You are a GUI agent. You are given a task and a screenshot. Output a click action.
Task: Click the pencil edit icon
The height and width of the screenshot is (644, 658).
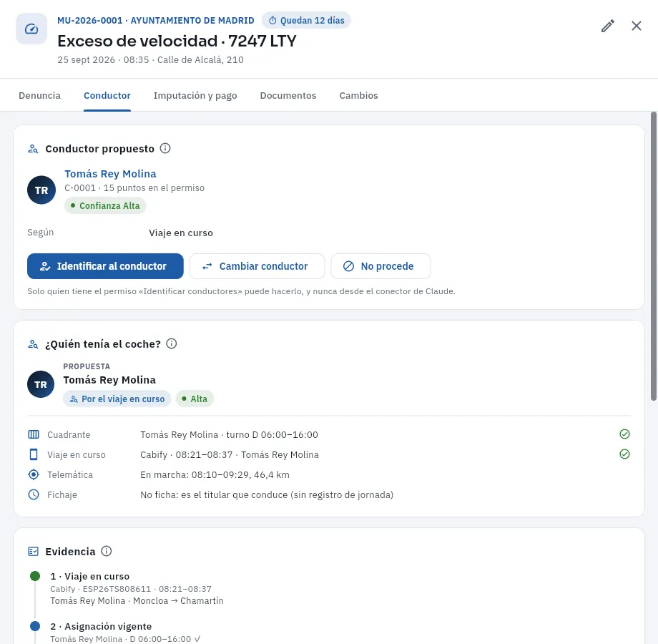click(608, 26)
